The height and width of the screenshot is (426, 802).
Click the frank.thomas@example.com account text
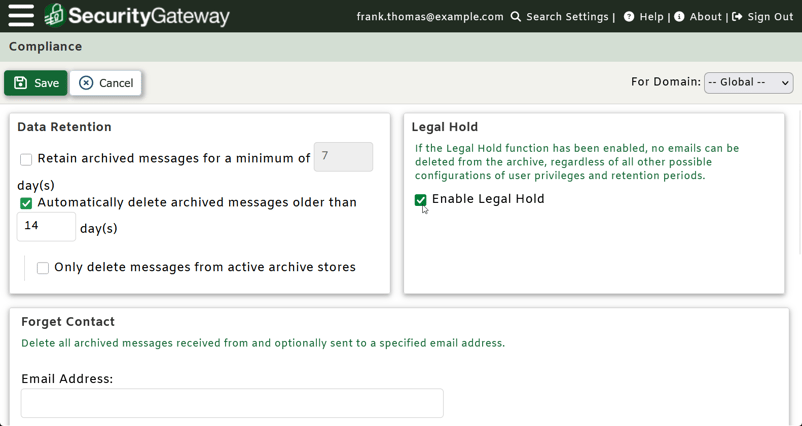pos(430,17)
